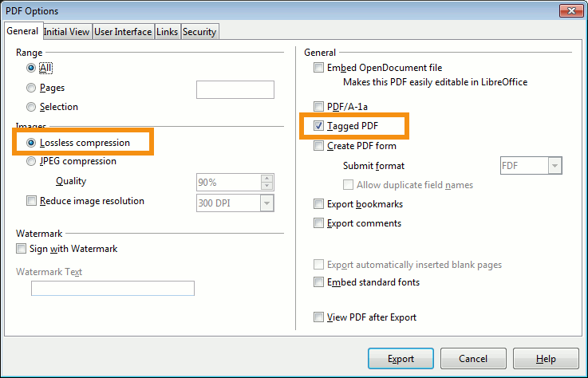Open the Security tab
This screenshot has height=378, width=588.
(199, 32)
